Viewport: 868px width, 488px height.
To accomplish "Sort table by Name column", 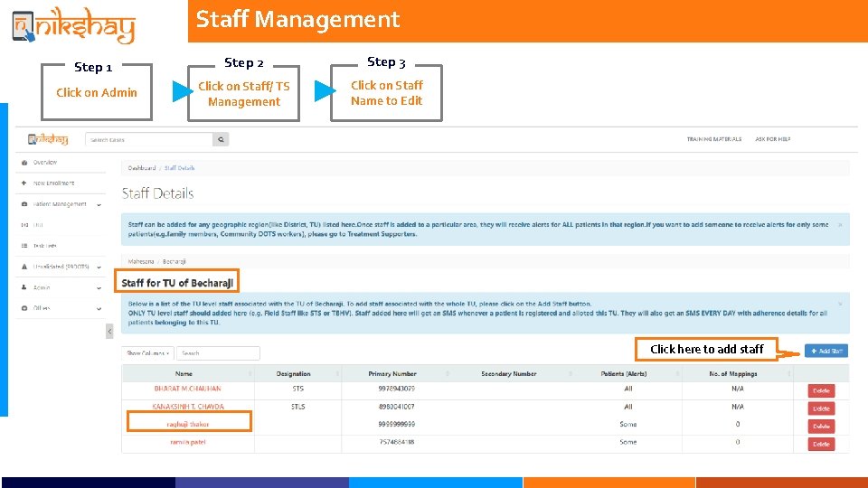I will pyautogui.click(x=188, y=373).
